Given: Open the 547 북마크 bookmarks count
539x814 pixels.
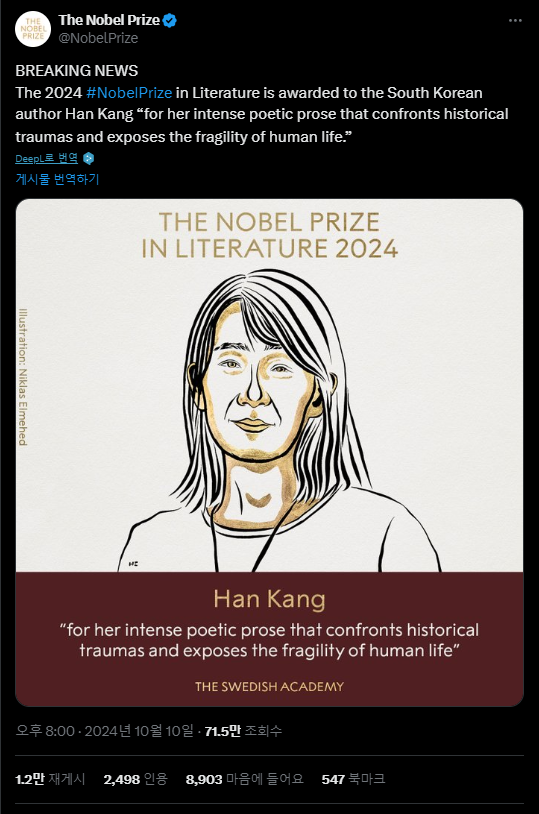Looking at the screenshot, I should [353, 779].
